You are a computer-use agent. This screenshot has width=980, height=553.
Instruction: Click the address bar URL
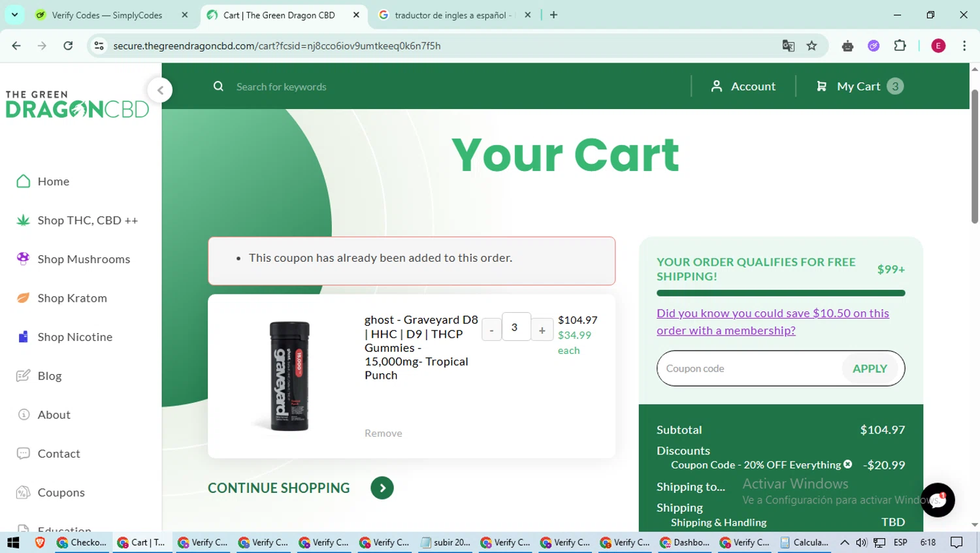point(277,46)
